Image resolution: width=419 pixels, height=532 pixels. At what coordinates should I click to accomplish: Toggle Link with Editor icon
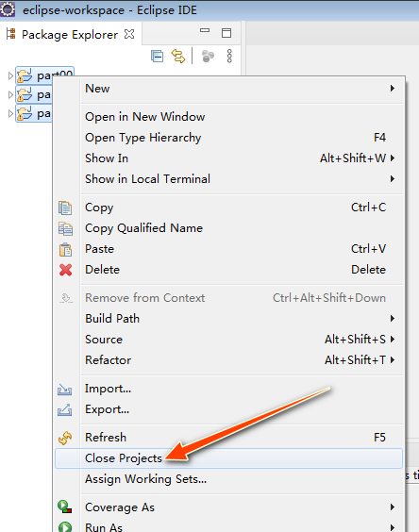(x=178, y=56)
